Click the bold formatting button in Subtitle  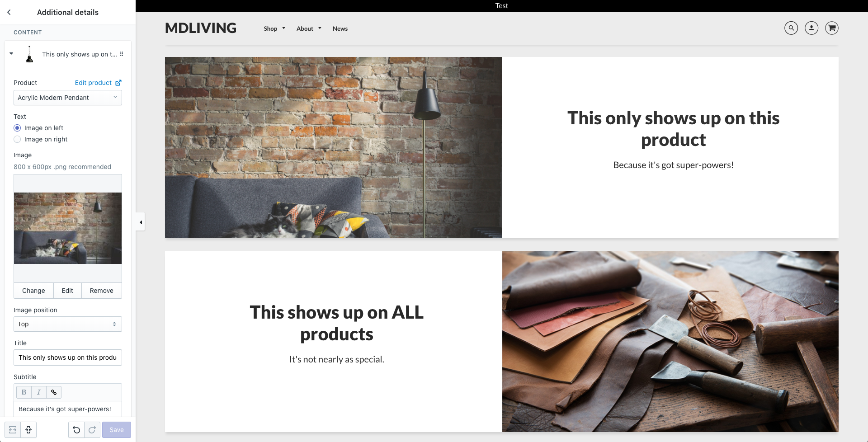(24, 392)
